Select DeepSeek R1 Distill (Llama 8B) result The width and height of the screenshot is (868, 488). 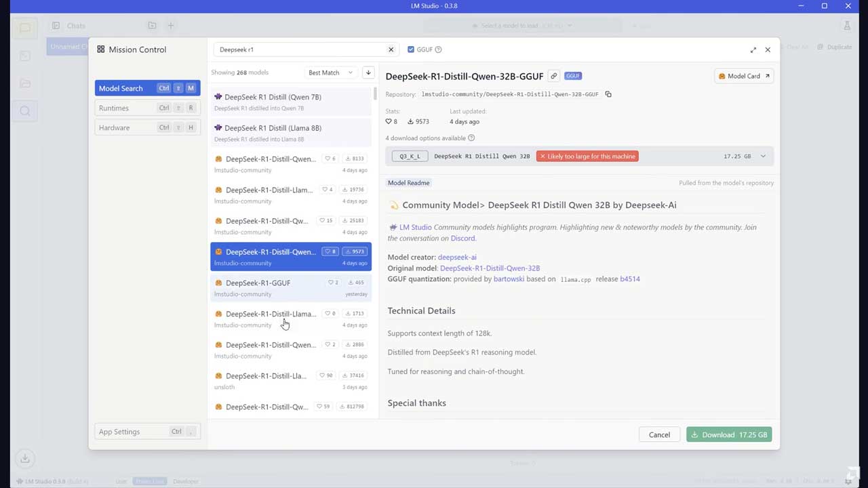tap(291, 133)
